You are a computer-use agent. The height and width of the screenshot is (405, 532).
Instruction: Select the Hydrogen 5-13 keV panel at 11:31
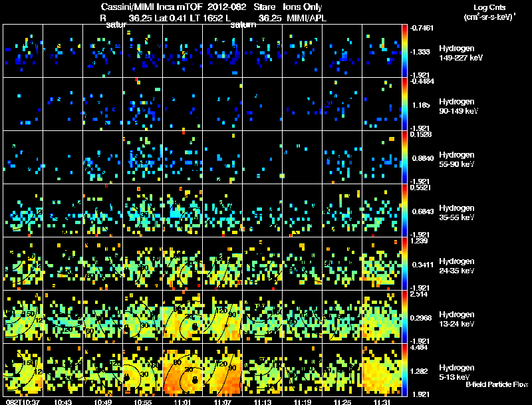point(382,370)
